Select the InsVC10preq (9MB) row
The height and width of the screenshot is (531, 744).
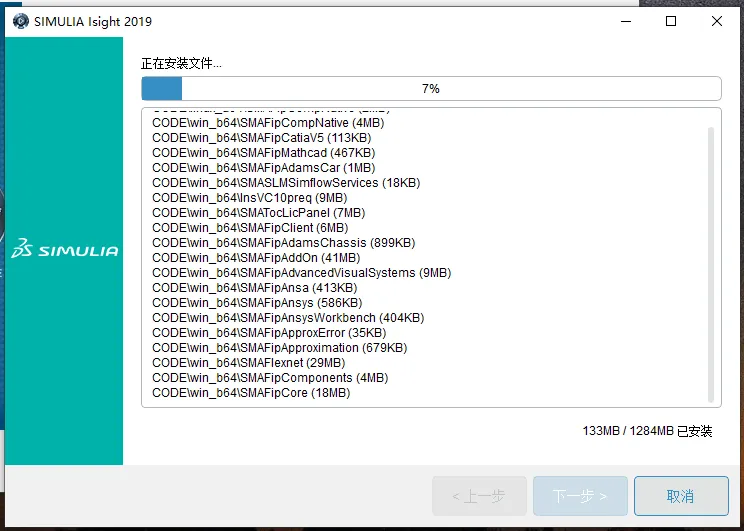(x=250, y=198)
